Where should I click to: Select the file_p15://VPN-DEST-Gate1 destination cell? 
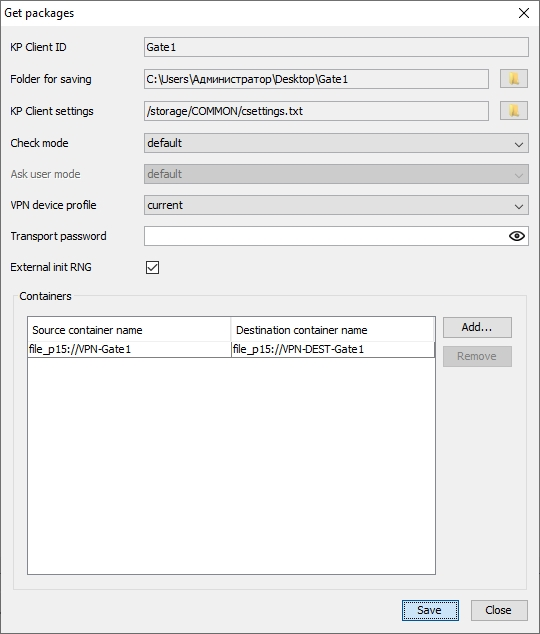[333, 349]
